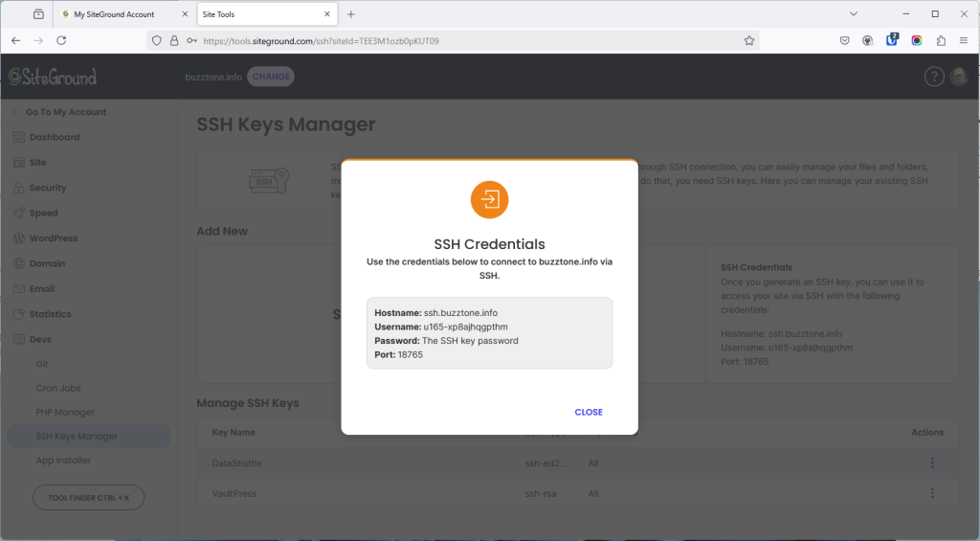The width and height of the screenshot is (980, 541).
Task: Expand the list all tabs chevron
Action: pyautogui.click(x=853, y=14)
